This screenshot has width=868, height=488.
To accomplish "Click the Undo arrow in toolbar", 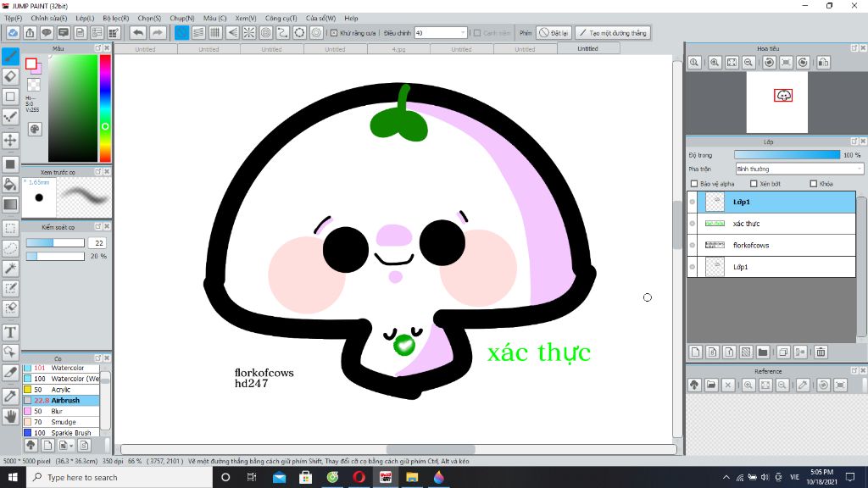I will click(138, 33).
